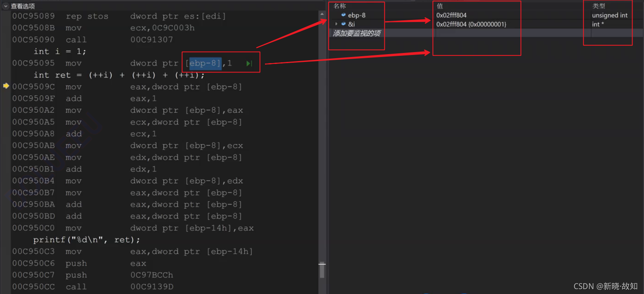The image size is (644, 294).
Task: Click the highlighted ebp-8 operand text
Action: tap(205, 63)
